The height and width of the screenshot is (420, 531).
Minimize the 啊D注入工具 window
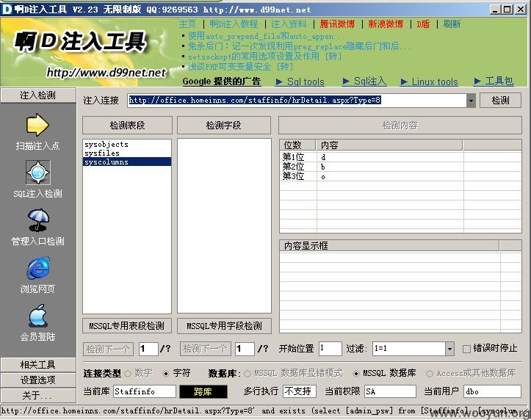[495, 10]
